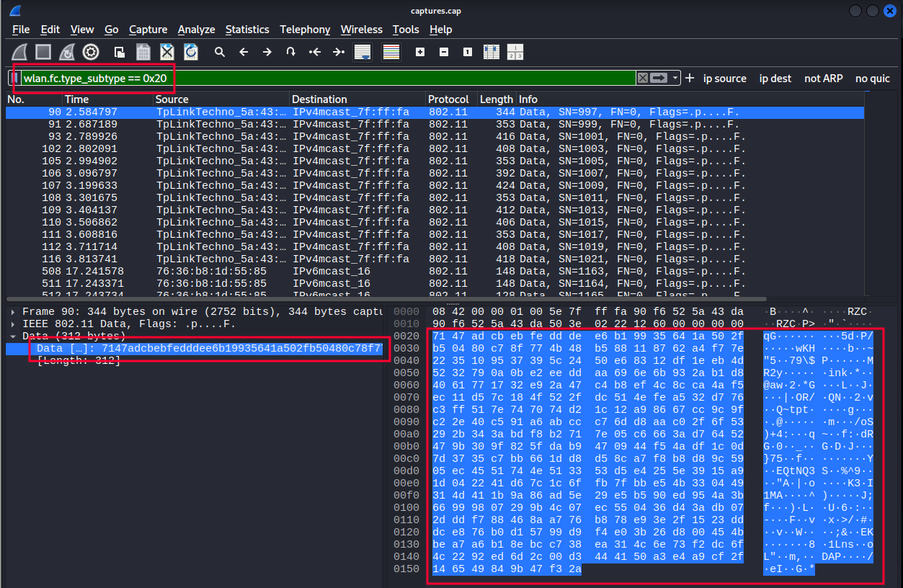Image resolution: width=903 pixels, height=588 pixels.
Task: Zoom in the packet text
Action: pyautogui.click(x=420, y=52)
